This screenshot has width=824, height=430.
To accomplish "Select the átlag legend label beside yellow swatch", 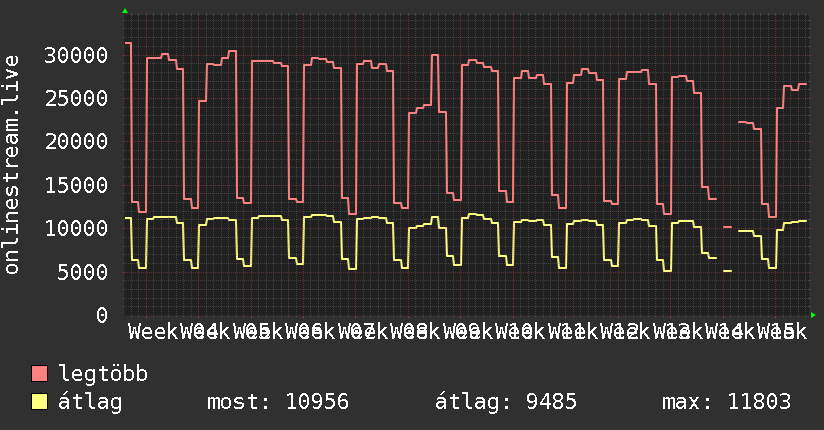I will coord(90,402).
